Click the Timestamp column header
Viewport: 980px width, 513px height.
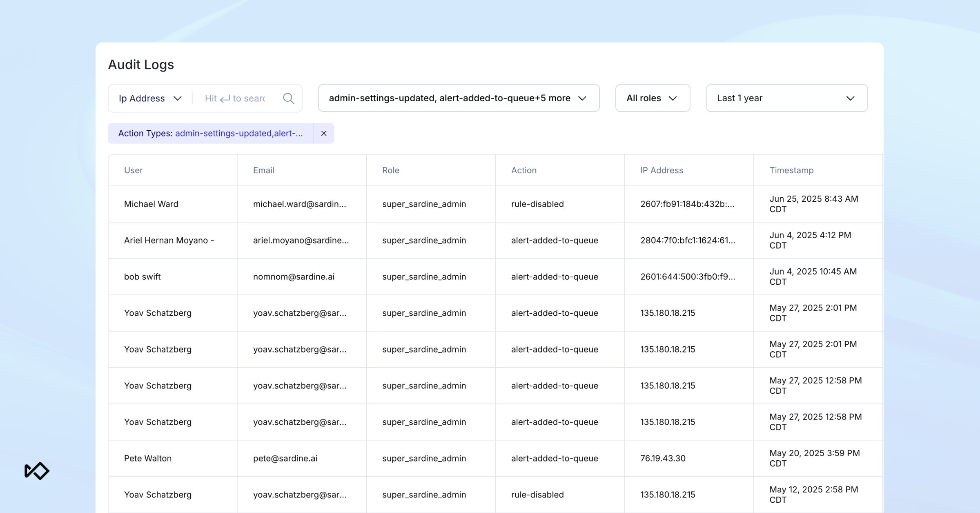(x=791, y=170)
